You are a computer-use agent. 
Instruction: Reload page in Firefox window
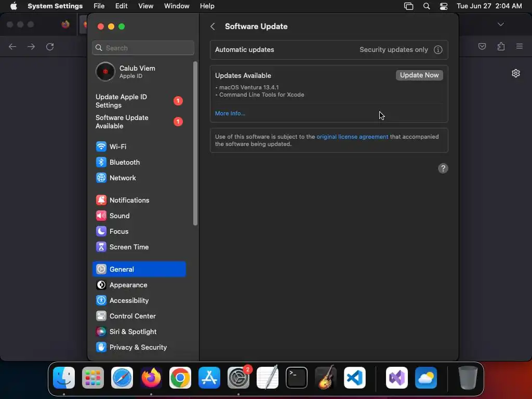pos(50,46)
